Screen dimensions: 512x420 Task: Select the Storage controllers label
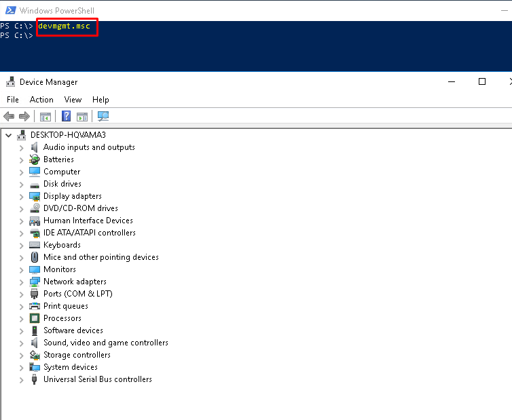(77, 355)
